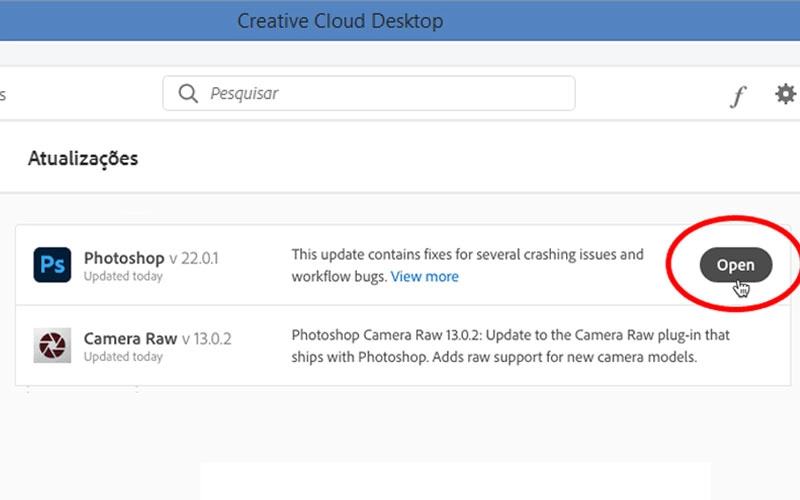Click Updated today under Photoshop
Viewport: 800px width, 500px height.
[123, 276]
